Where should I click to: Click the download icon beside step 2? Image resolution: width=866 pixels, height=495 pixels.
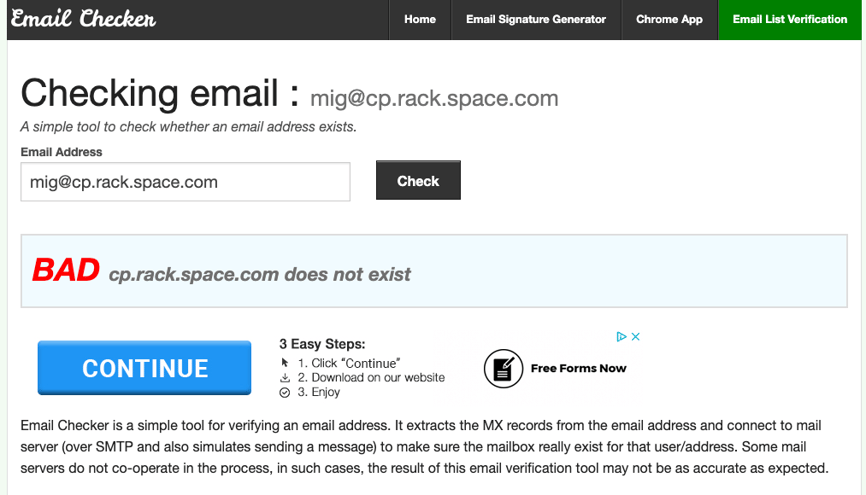click(285, 378)
